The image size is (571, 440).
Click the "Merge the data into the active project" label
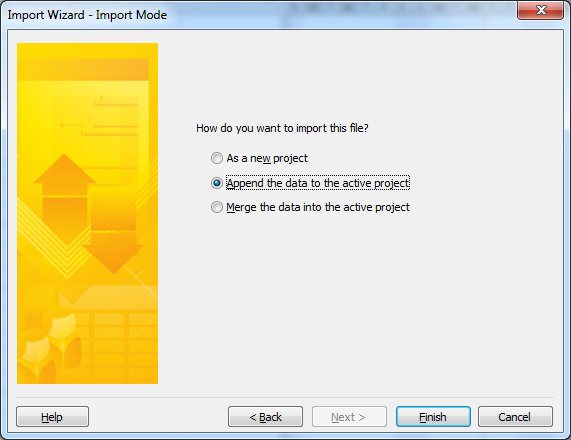(x=318, y=207)
